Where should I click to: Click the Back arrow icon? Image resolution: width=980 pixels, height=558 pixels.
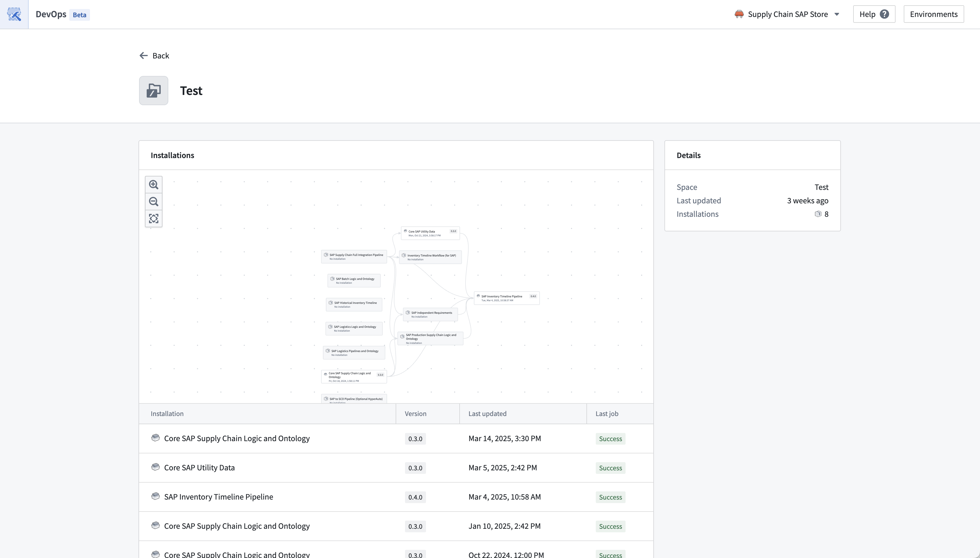coord(144,56)
